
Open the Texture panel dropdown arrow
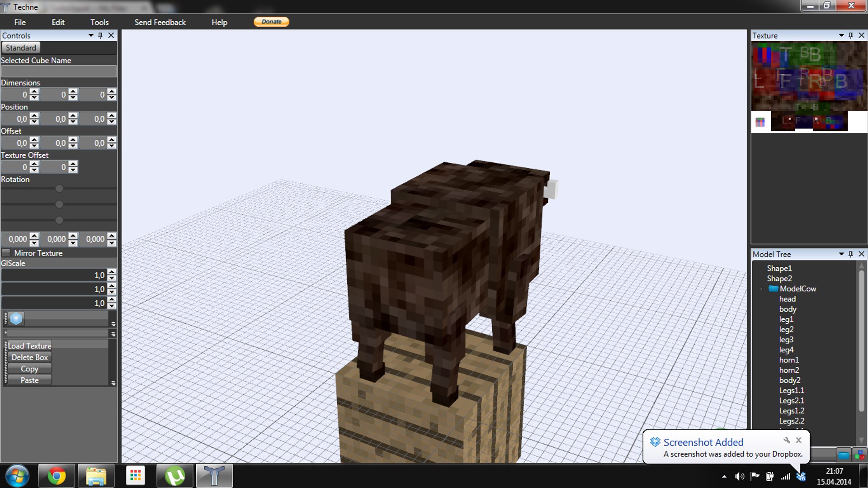pos(841,35)
